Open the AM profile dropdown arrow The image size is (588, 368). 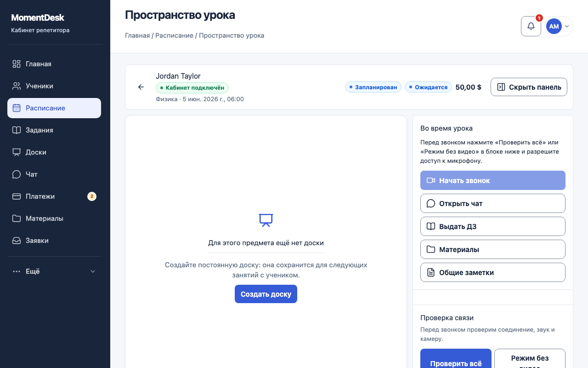coord(567,26)
